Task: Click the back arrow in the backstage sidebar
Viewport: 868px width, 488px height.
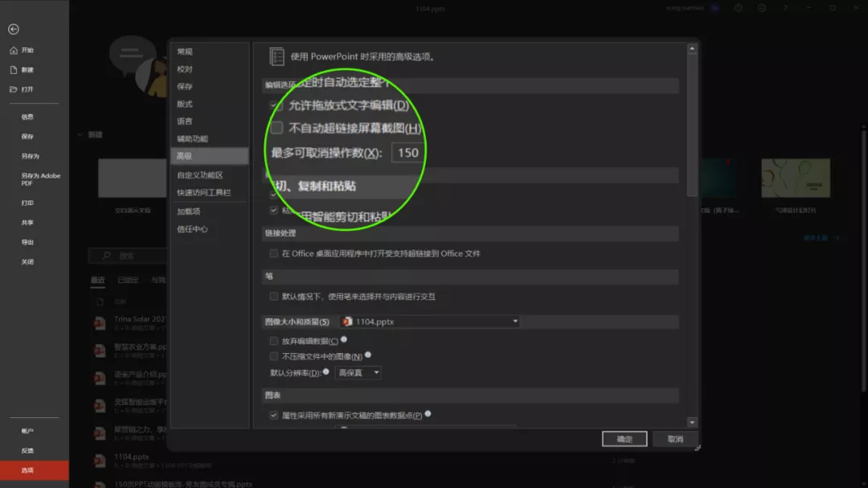Action: pos(14,30)
